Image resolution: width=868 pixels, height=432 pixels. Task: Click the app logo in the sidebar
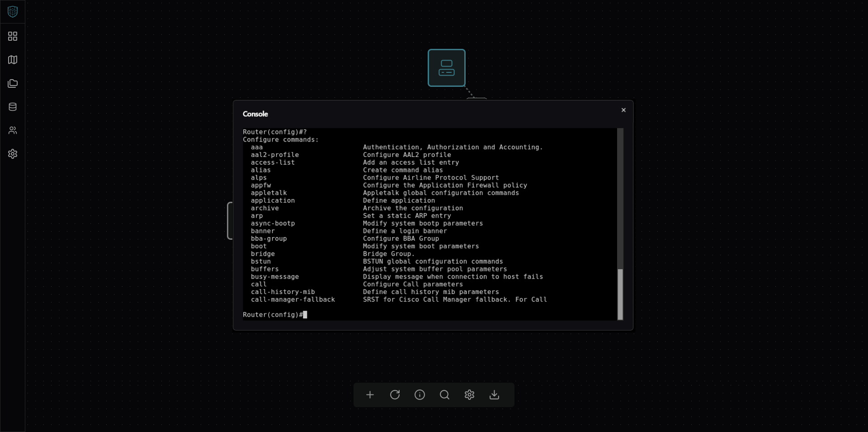tap(13, 12)
